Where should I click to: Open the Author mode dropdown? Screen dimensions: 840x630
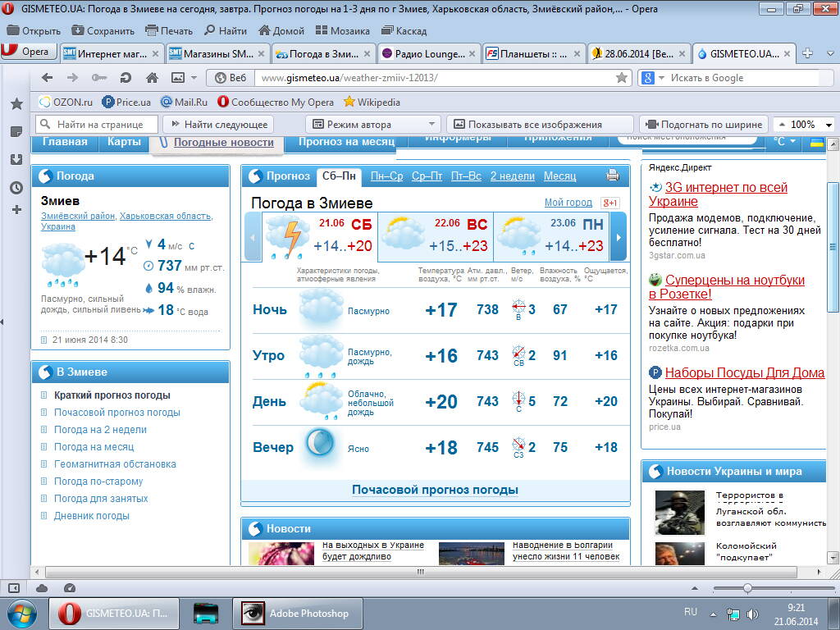(x=374, y=125)
